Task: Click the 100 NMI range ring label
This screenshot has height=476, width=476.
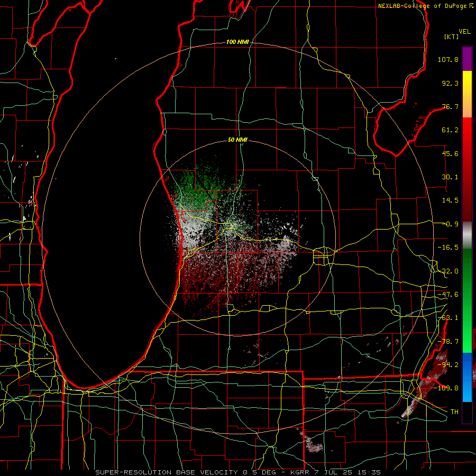Action: (x=237, y=42)
